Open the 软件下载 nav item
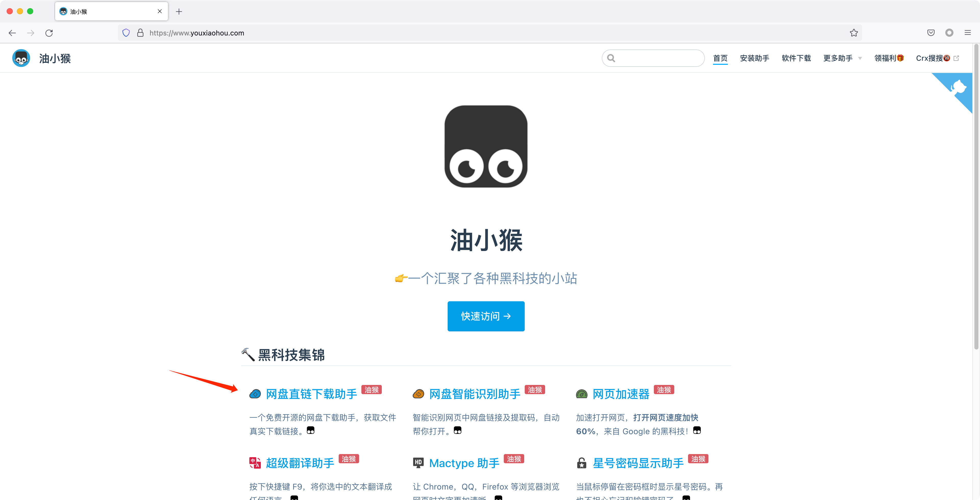Viewport: 980px width, 500px height. pyautogui.click(x=796, y=58)
